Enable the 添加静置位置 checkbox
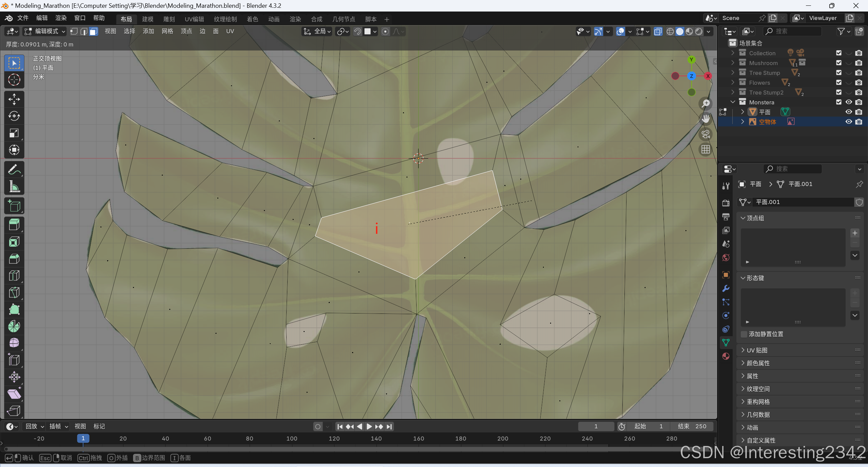 point(744,334)
